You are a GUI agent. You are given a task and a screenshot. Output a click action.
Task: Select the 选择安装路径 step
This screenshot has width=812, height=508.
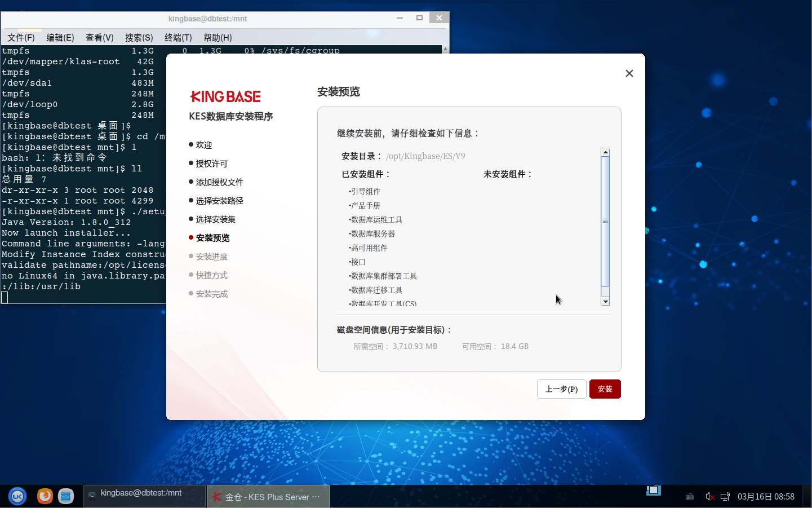click(219, 201)
